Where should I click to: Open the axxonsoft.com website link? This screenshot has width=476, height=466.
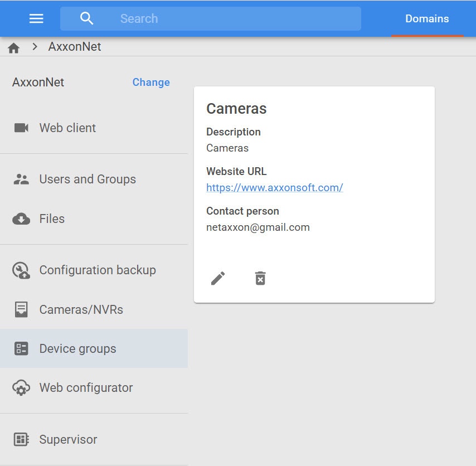point(274,187)
